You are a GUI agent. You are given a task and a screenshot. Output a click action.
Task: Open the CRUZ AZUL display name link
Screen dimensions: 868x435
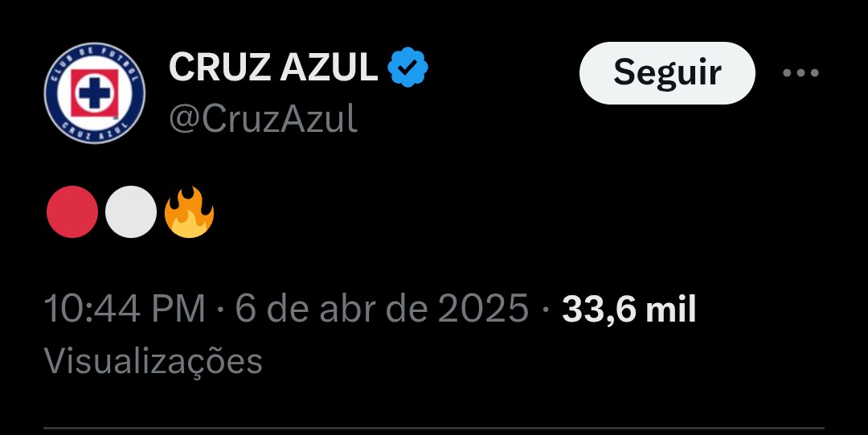point(273,68)
